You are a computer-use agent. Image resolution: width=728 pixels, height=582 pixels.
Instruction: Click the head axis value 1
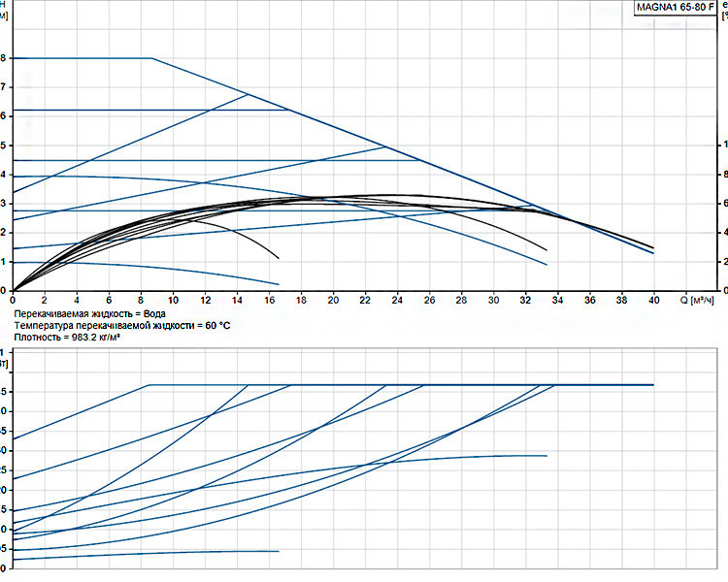[3, 262]
